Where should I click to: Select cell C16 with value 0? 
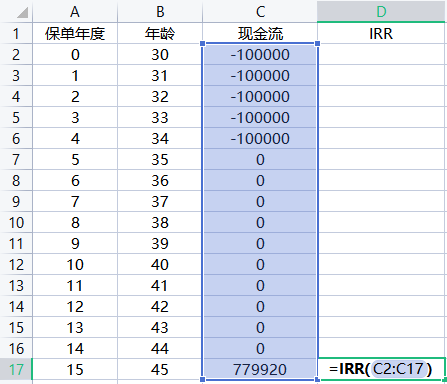click(x=260, y=348)
